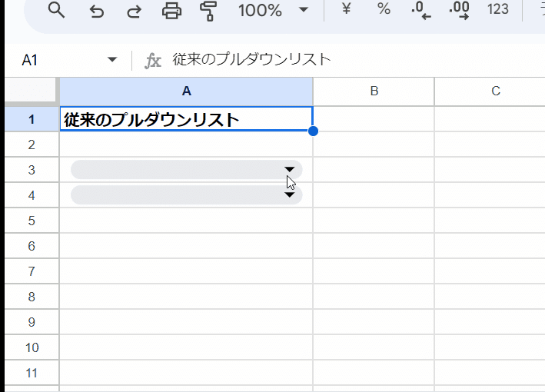Image resolution: width=545 pixels, height=392 pixels.
Task: Click the select-all corner box
Action: [x=31, y=91]
